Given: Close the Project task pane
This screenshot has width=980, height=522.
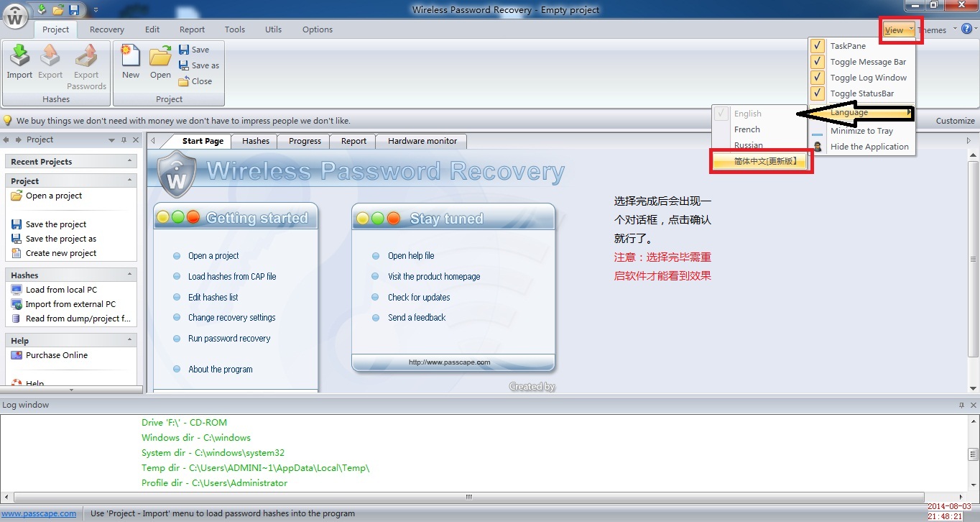Looking at the screenshot, I should coord(135,140).
